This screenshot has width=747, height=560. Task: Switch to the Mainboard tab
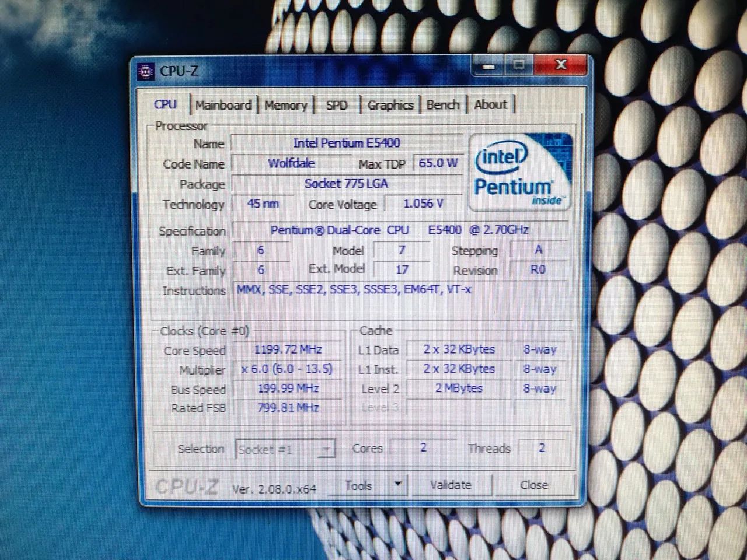tap(223, 105)
